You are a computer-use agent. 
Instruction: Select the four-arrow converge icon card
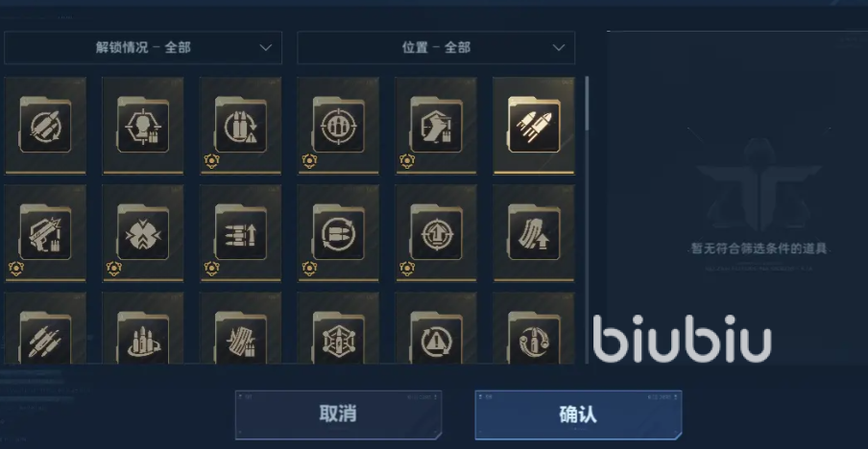click(143, 233)
